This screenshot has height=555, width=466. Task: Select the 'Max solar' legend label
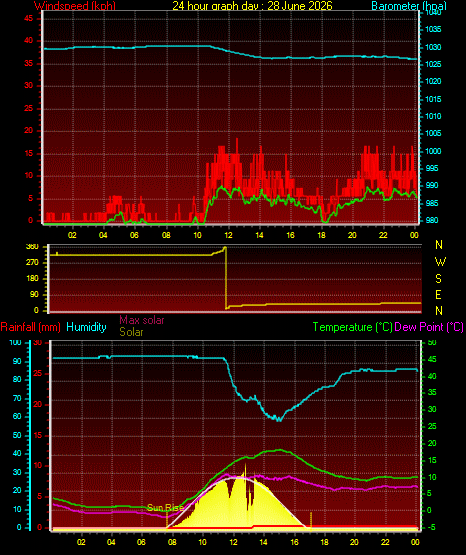point(142,320)
